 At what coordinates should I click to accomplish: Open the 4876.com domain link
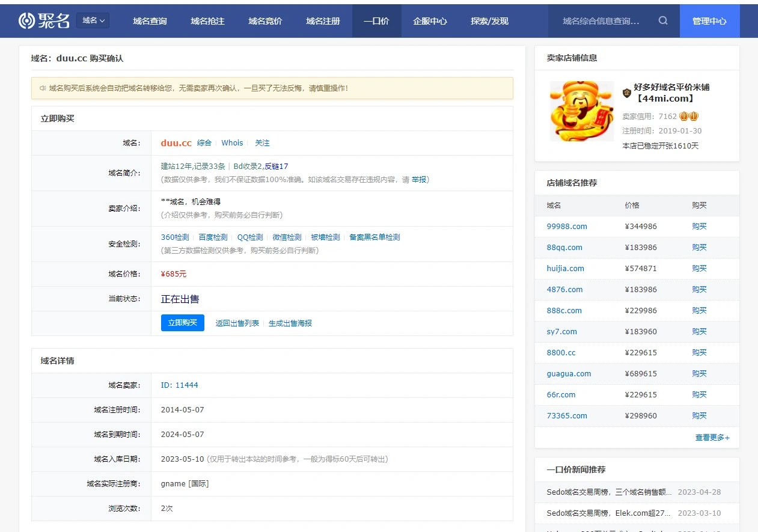[x=564, y=290]
